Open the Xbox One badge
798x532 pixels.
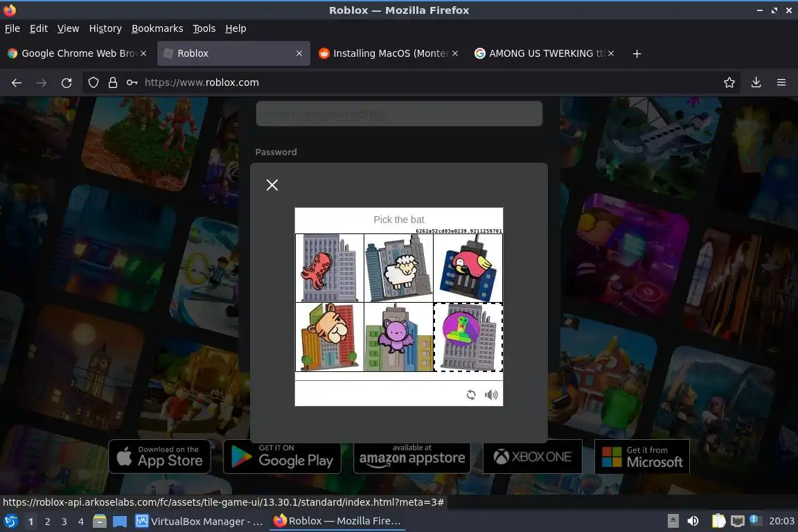532,456
